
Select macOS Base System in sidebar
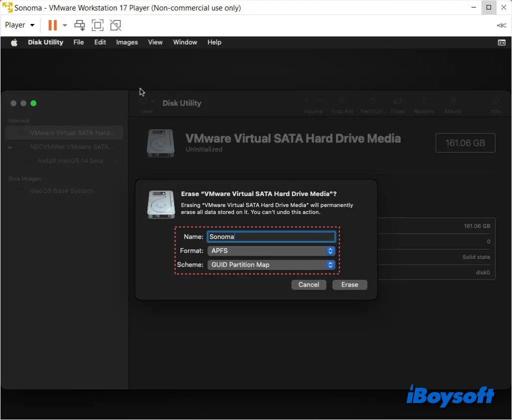61,191
